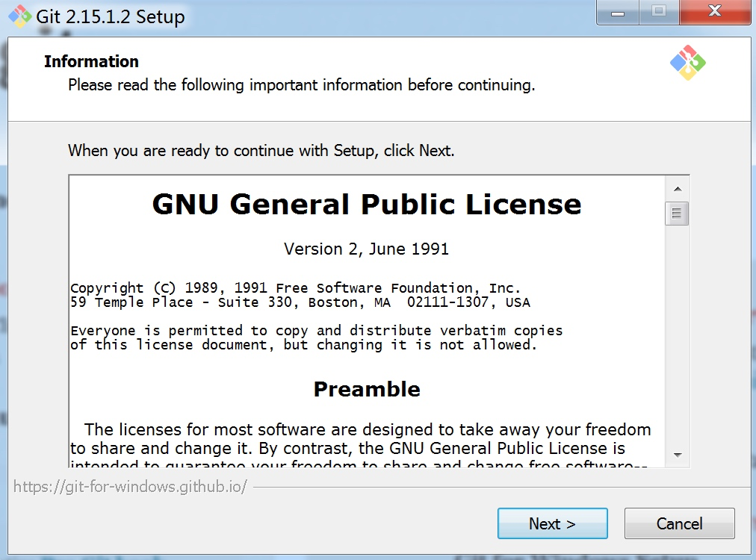Click the 'The licenses for most software' line
756x560 pixels.
[368, 429]
